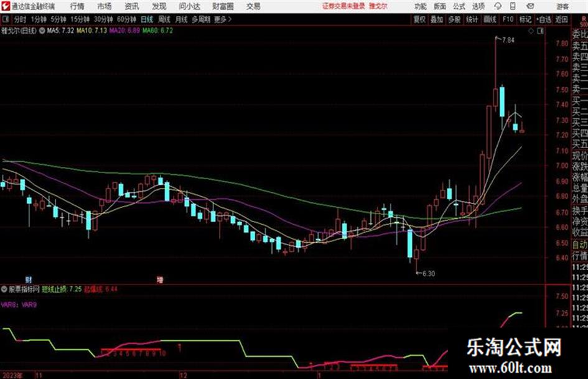Viewport: 588px width, 379px height.
Task: Click the 6.30 low price marker
Action: tap(429, 274)
